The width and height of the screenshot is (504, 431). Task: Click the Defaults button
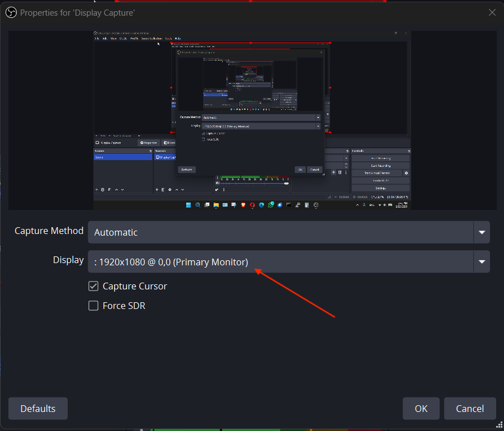point(38,409)
